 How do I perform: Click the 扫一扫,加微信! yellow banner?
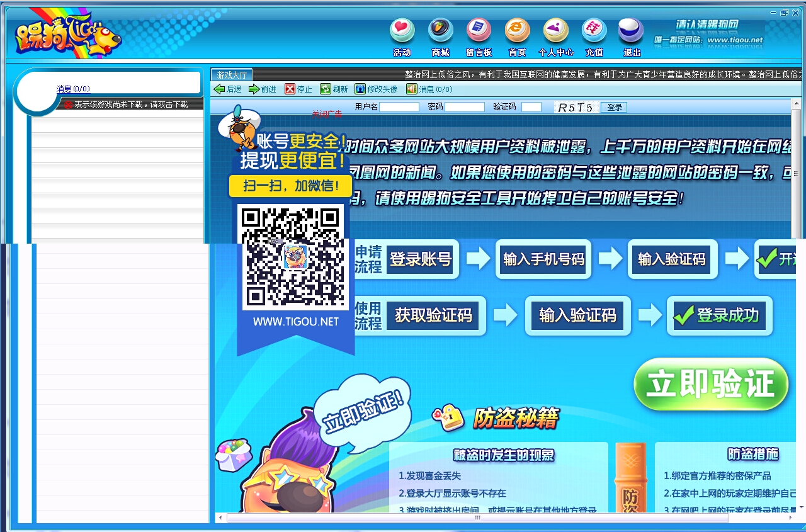tap(290, 186)
